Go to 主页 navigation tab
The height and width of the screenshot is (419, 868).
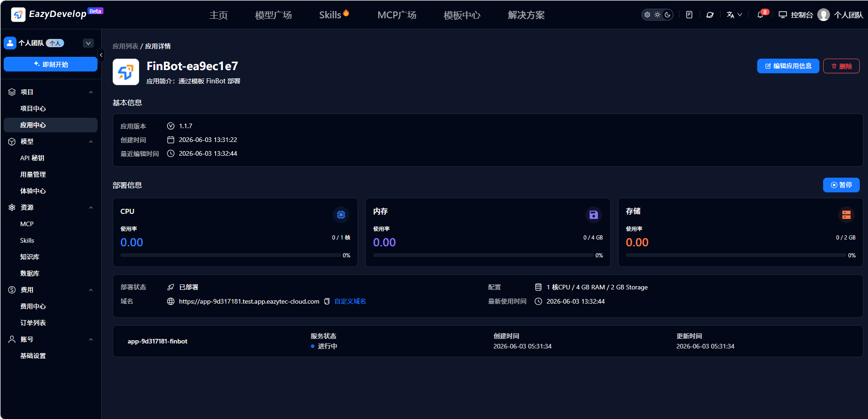(218, 15)
